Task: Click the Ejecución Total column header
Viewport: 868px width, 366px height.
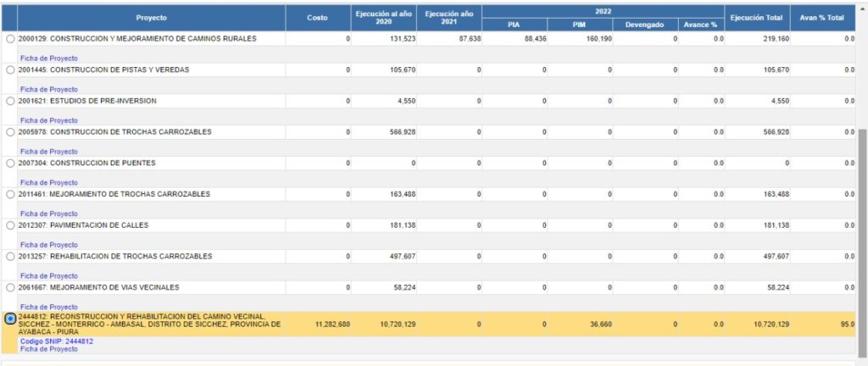Action: (x=758, y=17)
